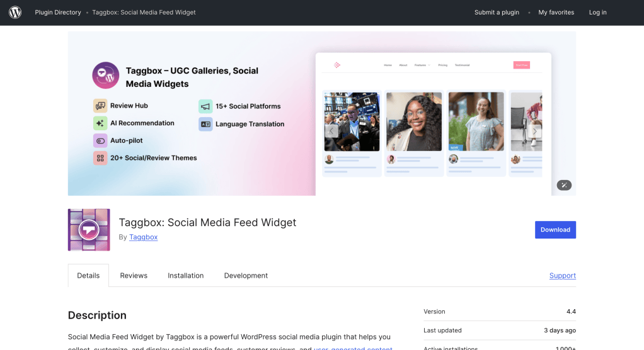Click the woman in garden photo

pos(476,121)
